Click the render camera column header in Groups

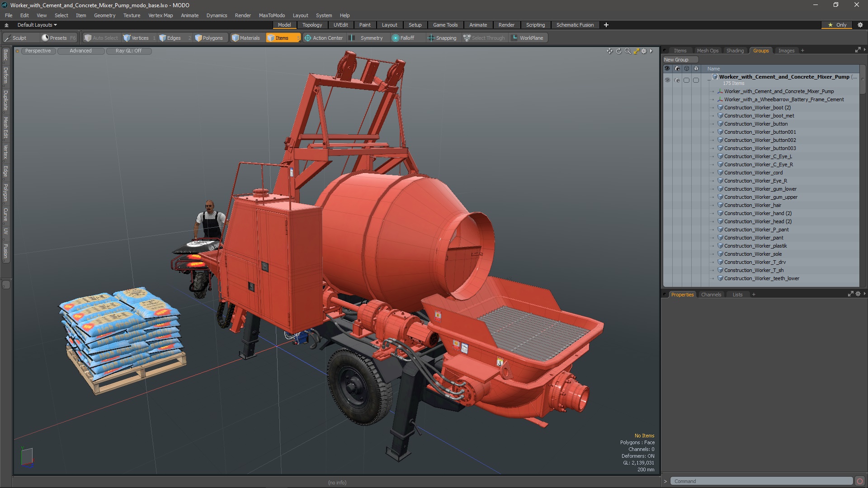(x=677, y=69)
